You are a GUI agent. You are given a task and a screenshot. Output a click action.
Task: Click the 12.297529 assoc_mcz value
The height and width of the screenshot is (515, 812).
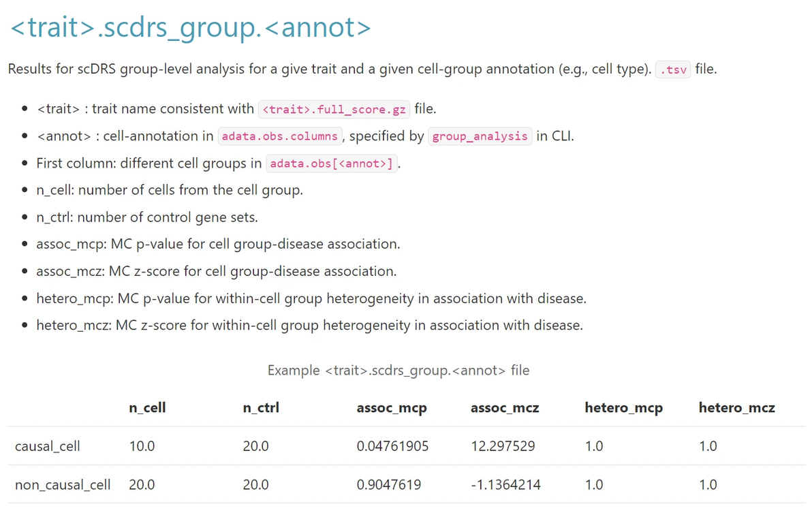click(503, 446)
